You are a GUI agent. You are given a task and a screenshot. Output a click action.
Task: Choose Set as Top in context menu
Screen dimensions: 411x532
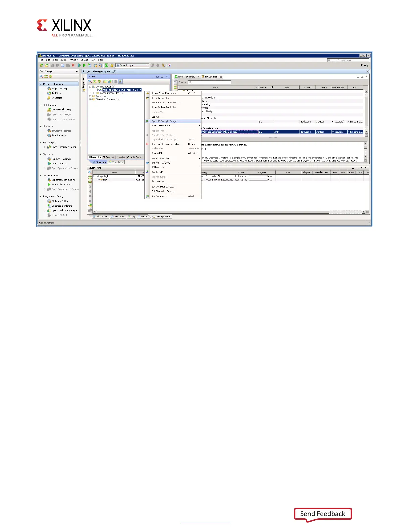coord(173,172)
